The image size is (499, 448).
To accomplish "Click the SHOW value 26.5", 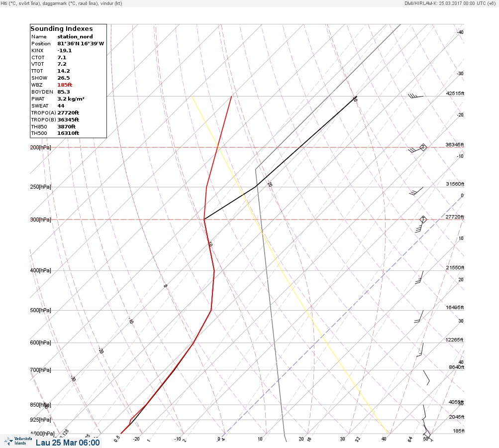I will (x=64, y=78).
